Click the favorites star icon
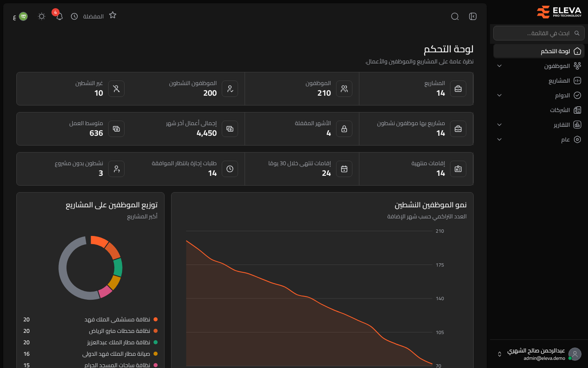The height and width of the screenshot is (368, 588). [113, 15]
